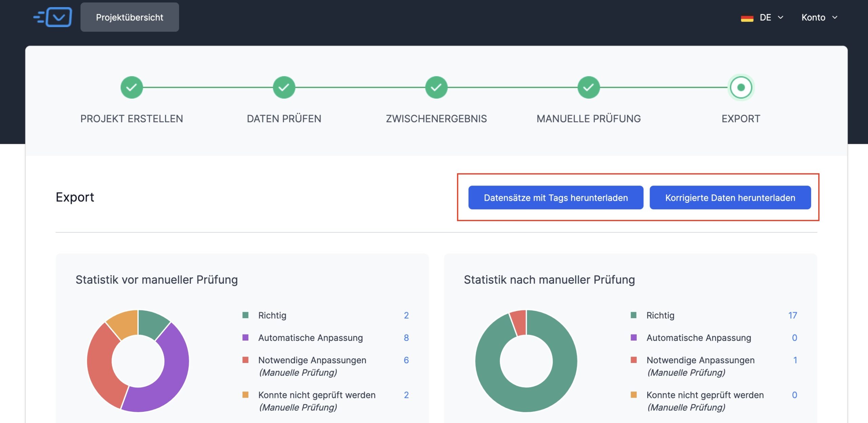Screen dimensions: 868x423
Task: Click the active Export step circle
Action: (741, 88)
